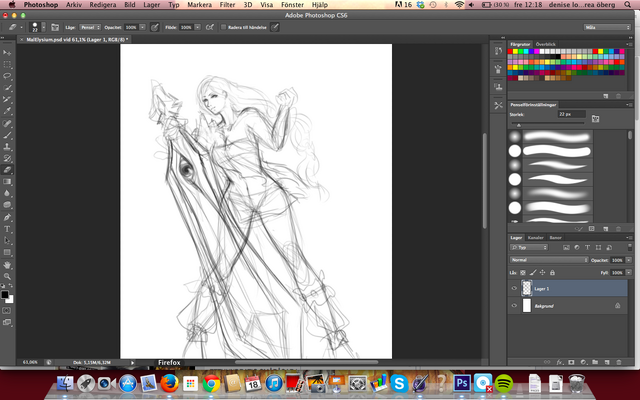Viewport: 640px width, 400px height.
Task: Open Firefox from the Dock
Action: [169, 384]
